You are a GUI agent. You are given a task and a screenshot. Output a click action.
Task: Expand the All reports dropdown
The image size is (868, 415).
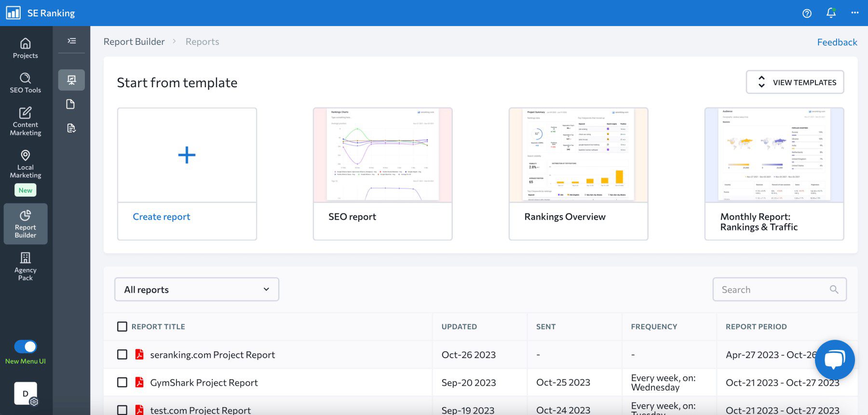(x=197, y=290)
